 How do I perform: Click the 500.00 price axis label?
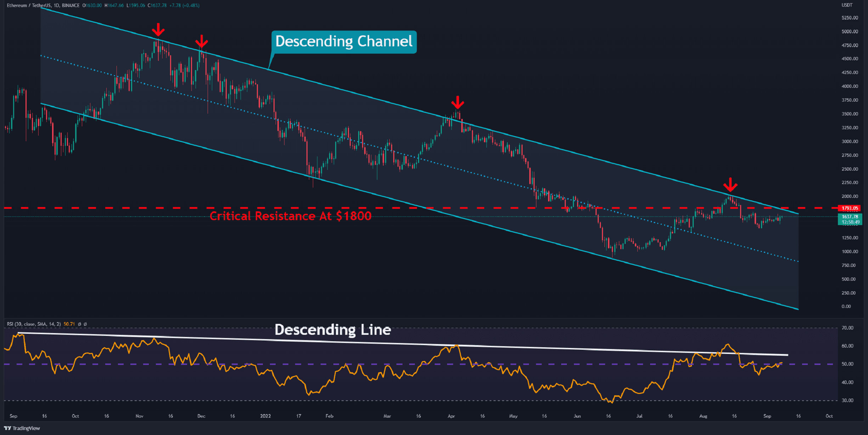pyautogui.click(x=849, y=279)
